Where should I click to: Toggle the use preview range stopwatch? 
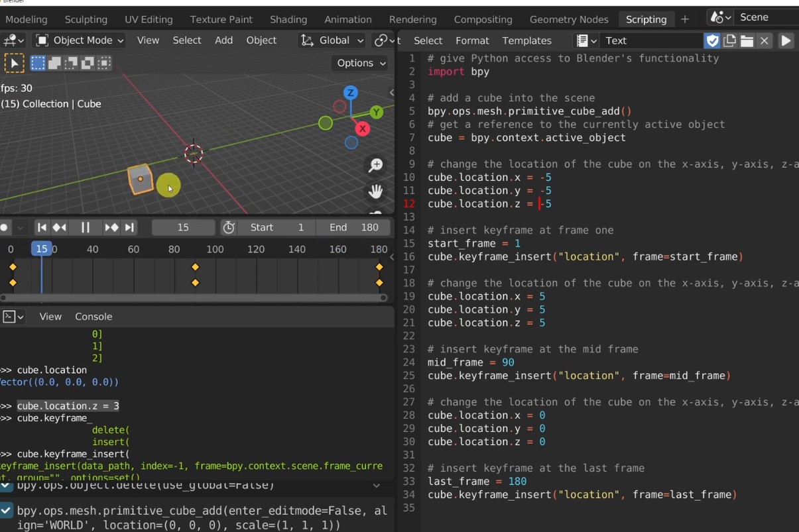coord(229,227)
